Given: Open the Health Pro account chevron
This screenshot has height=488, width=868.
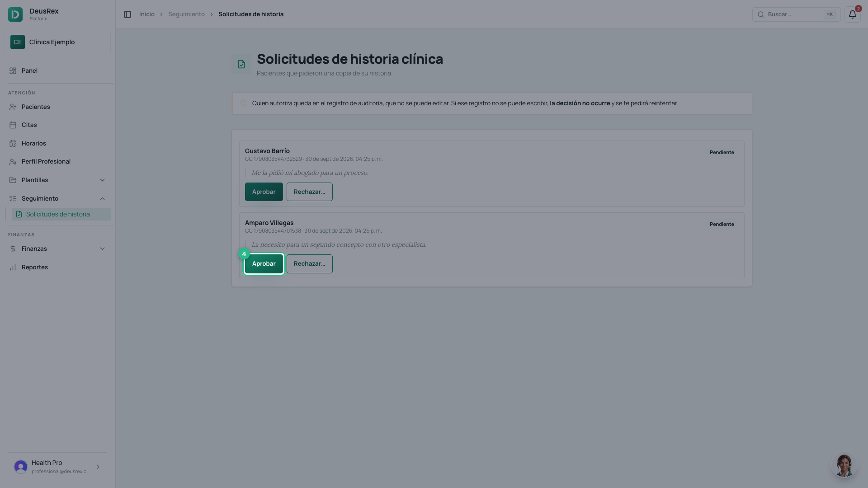Looking at the screenshot, I should tap(98, 467).
